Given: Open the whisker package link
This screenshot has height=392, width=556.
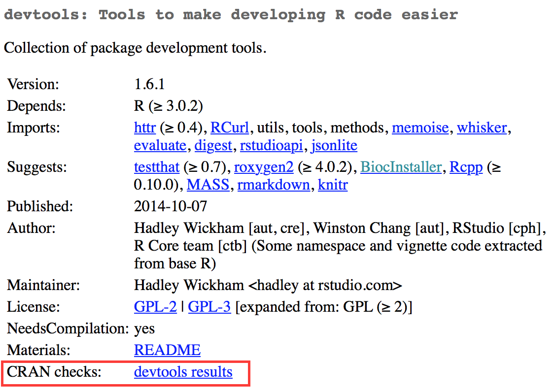Looking at the screenshot, I should click(482, 128).
